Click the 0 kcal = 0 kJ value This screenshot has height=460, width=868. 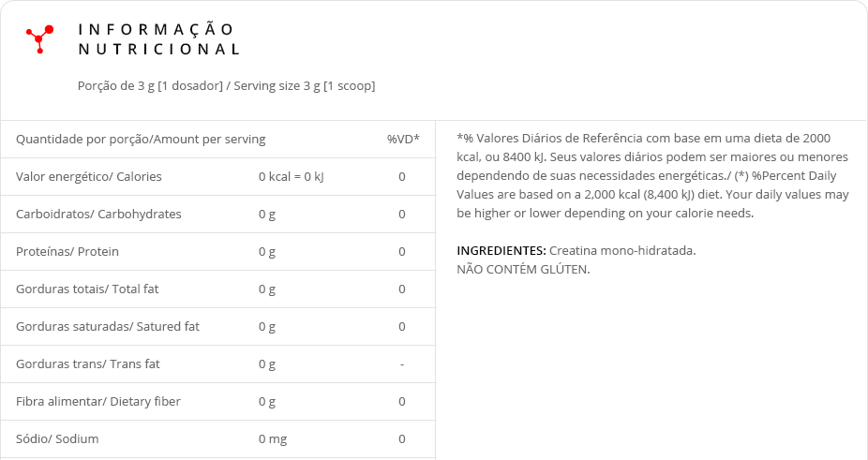(291, 177)
